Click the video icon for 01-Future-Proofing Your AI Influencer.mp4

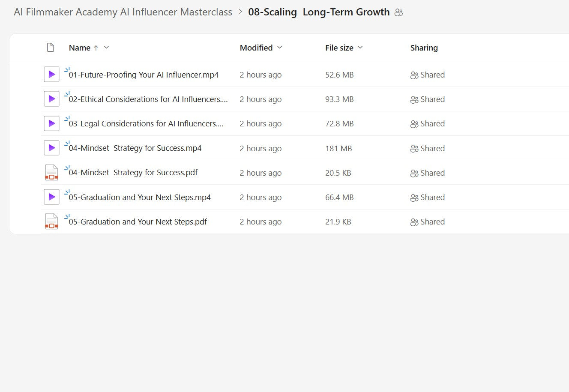pyautogui.click(x=51, y=75)
